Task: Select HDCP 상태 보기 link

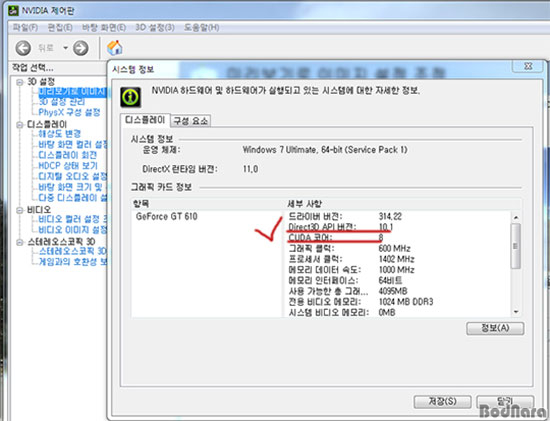Action: 68,166
